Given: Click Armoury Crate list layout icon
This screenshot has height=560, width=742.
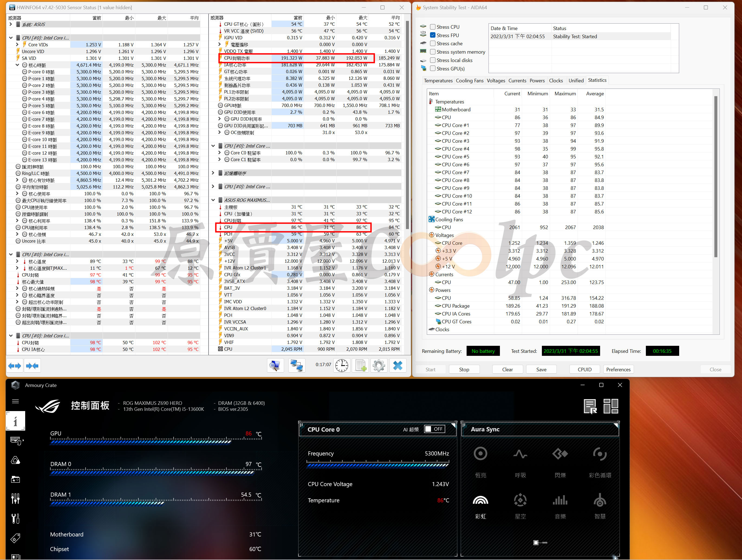Looking at the screenshot, I should click(590, 406).
